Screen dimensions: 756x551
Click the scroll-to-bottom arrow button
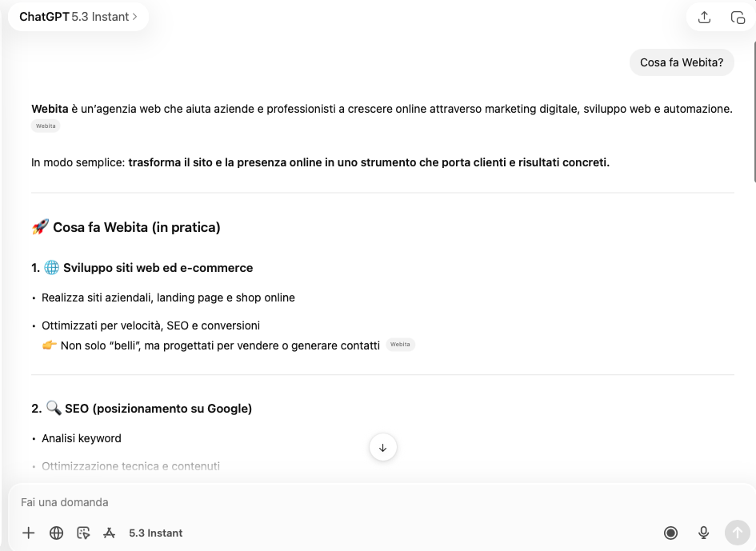(x=382, y=448)
